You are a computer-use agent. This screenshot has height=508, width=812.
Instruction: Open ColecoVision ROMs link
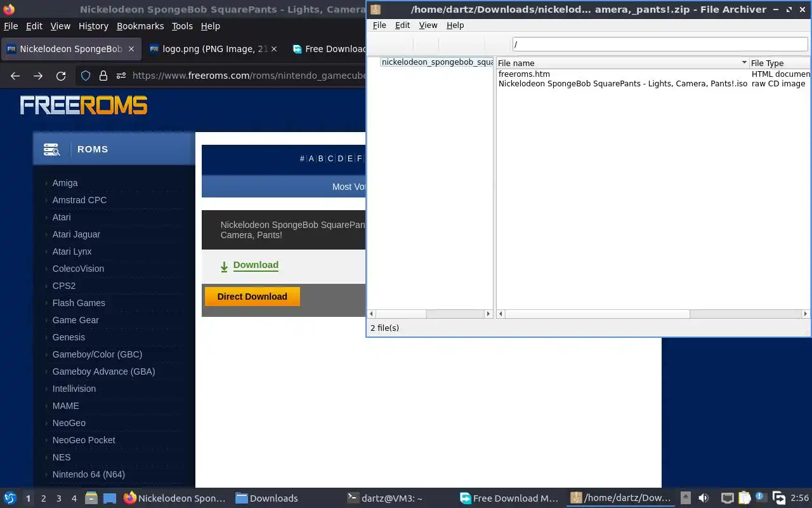[78, 269]
